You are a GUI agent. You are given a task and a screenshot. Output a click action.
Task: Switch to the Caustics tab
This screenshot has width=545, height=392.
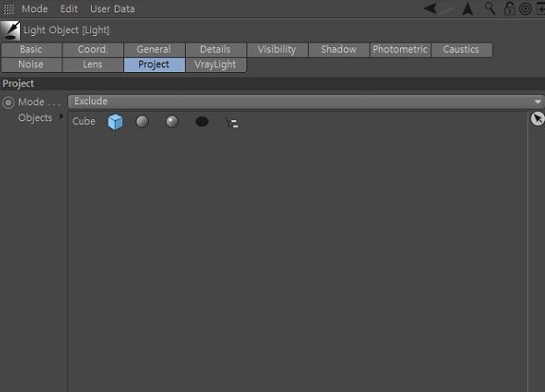pyautogui.click(x=462, y=49)
